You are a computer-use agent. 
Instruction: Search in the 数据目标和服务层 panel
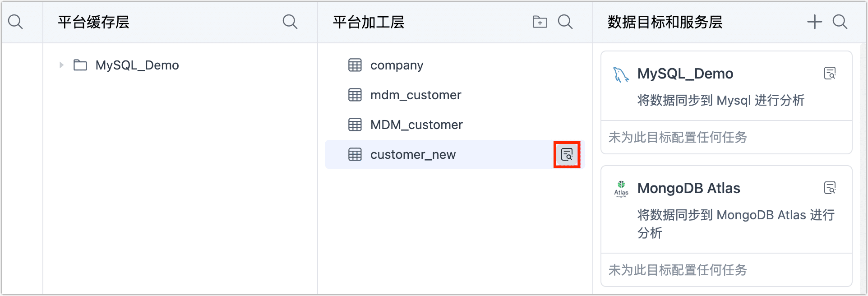coord(840,22)
